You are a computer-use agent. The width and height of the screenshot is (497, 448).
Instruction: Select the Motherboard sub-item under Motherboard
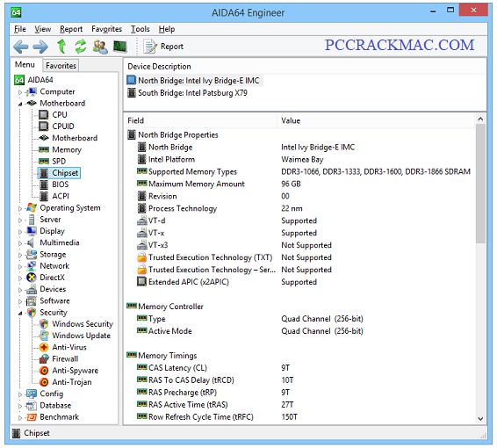pyautogui.click(x=75, y=138)
